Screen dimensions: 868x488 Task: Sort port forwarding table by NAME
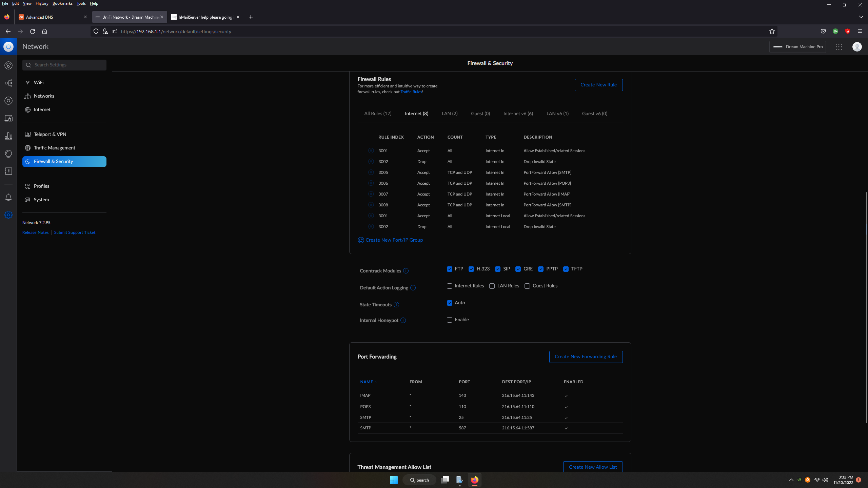click(x=367, y=382)
